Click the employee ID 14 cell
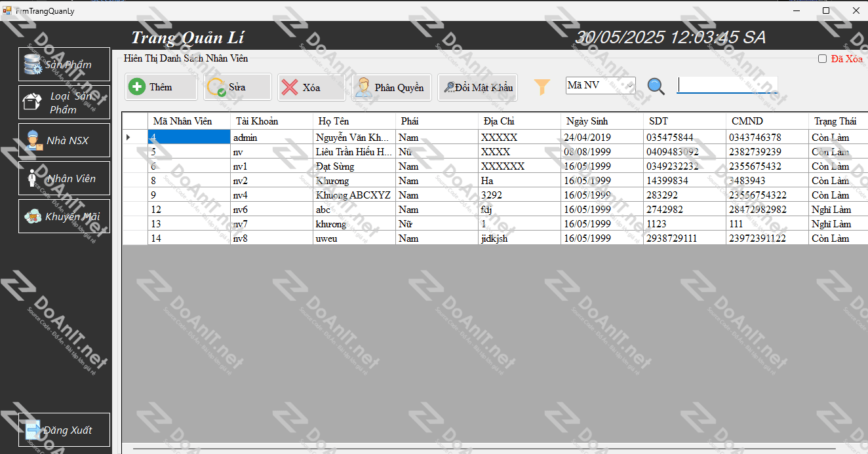Viewport: 868px width, 454px height. pyautogui.click(x=189, y=238)
